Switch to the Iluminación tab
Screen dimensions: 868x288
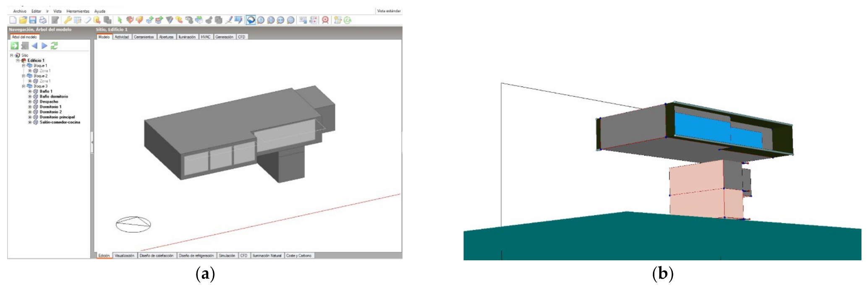pyautogui.click(x=187, y=37)
